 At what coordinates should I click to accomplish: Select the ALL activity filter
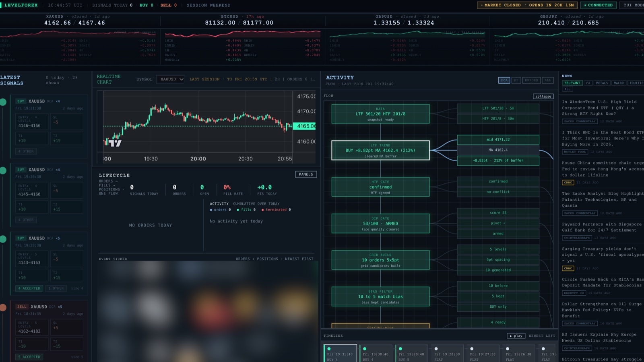[547, 80]
